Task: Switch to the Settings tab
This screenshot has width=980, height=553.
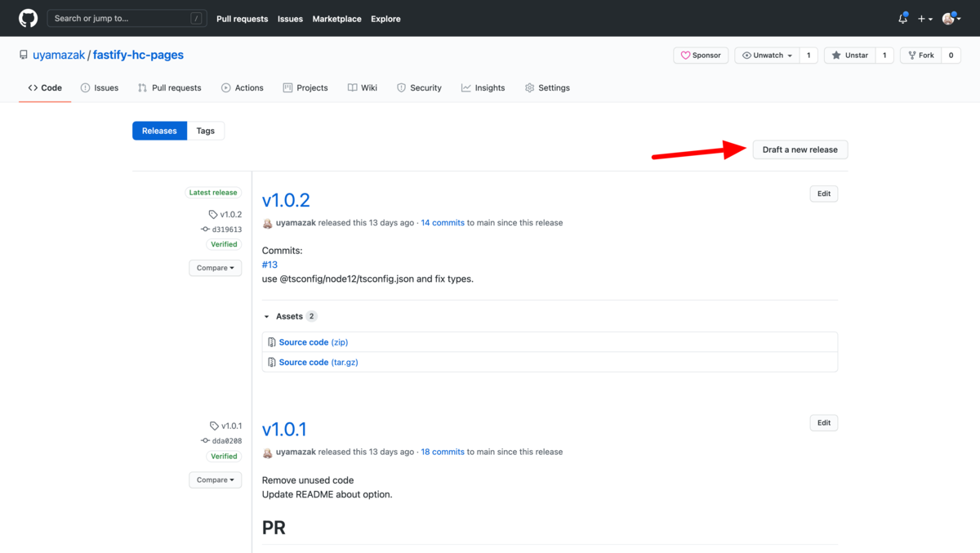Action: 547,87
